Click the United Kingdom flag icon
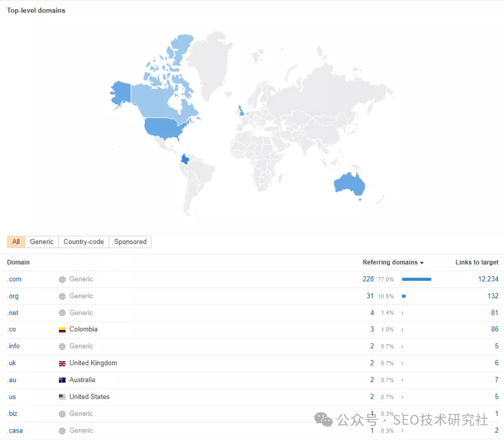The height and width of the screenshot is (440, 504). point(62,363)
